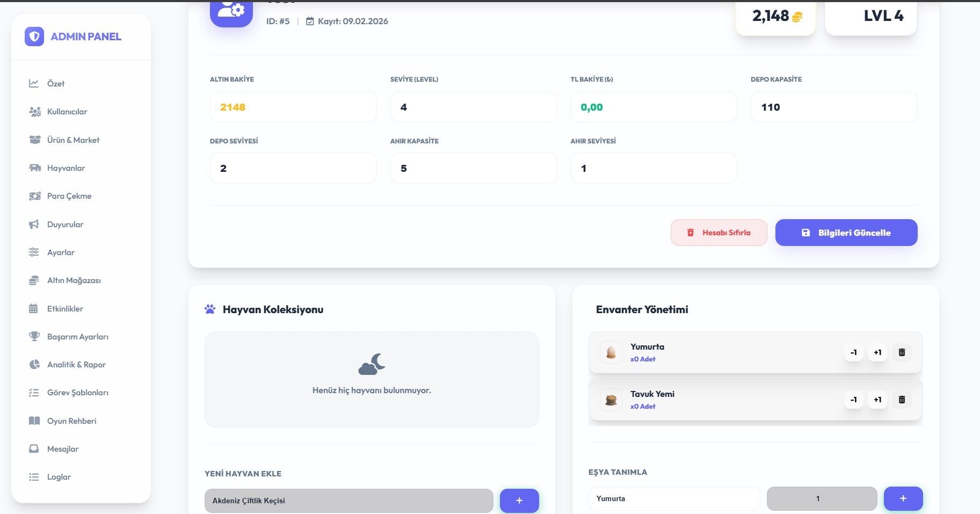Open Altın Mağazası from sidebar
The image size is (980, 514).
pyautogui.click(x=74, y=280)
